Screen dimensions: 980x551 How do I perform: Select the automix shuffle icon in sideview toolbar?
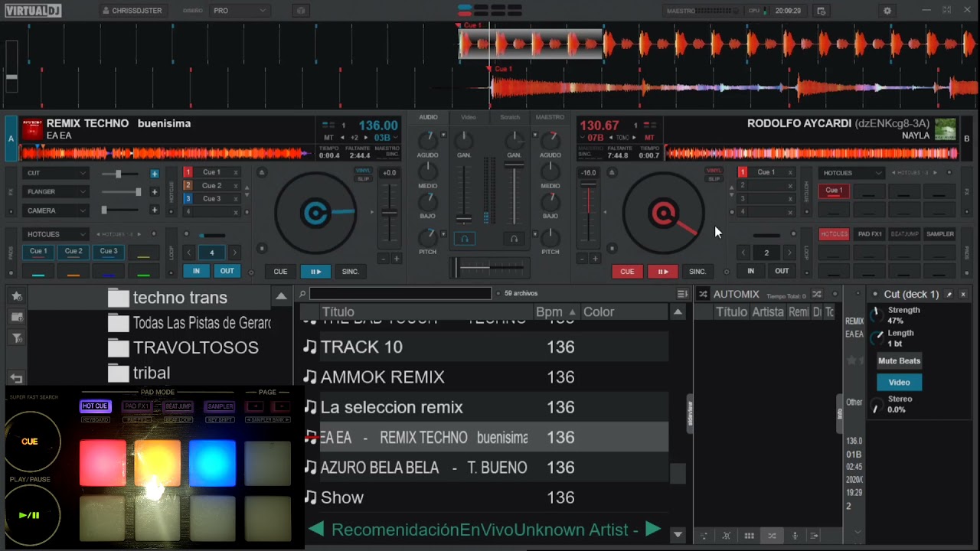pyautogui.click(x=772, y=536)
